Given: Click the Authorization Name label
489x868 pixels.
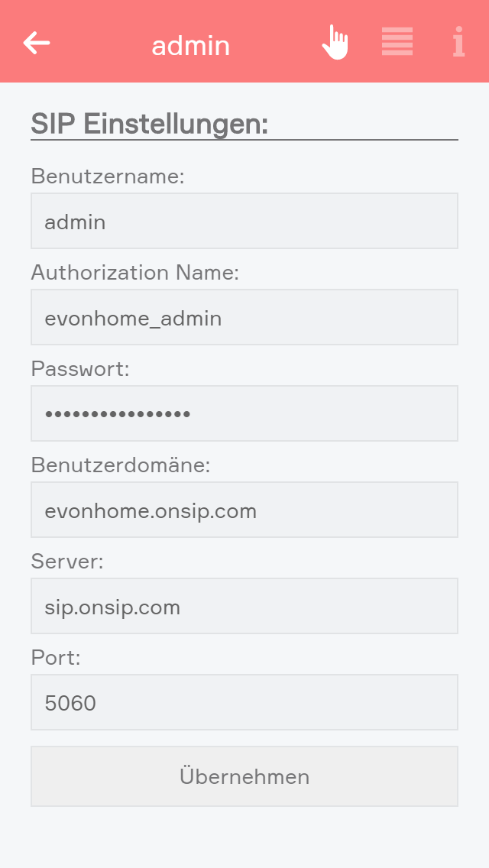Looking at the screenshot, I should point(135,273).
